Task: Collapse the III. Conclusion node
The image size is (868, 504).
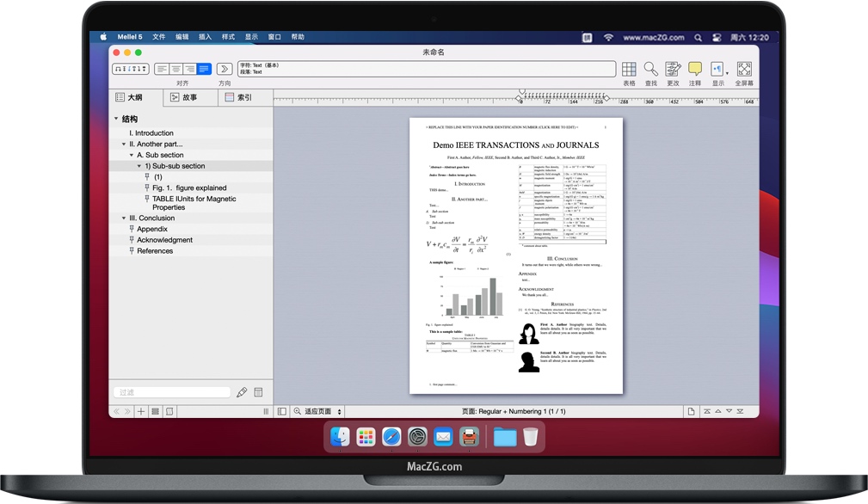Action: pos(123,218)
